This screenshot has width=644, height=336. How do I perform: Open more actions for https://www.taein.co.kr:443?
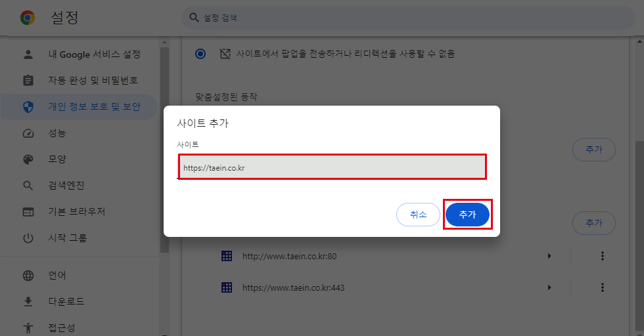pyautogui.click(x=602, y=287)
